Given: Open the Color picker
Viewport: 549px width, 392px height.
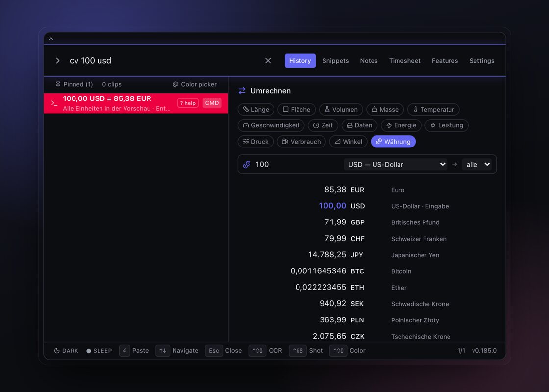Looking at the screenshot, I should [x=195, y=84].
